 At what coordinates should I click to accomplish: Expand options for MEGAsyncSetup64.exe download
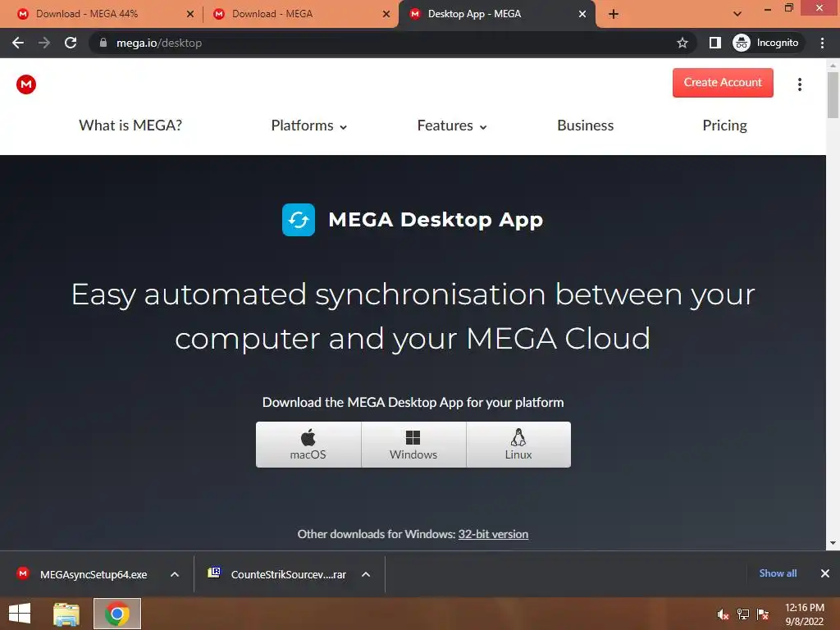point(175,574)
